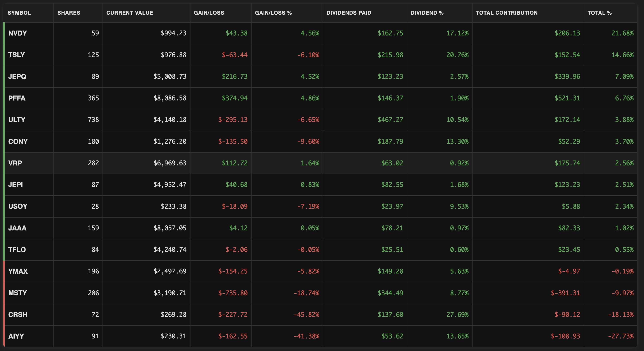Click the TOTAL % column header

point(599,13)
